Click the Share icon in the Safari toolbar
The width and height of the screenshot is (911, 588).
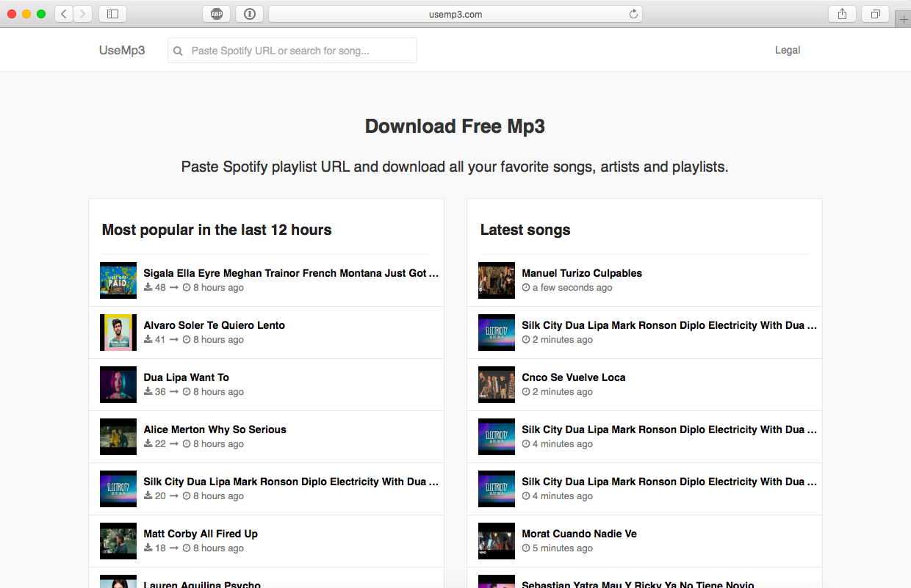coord(842,13)
